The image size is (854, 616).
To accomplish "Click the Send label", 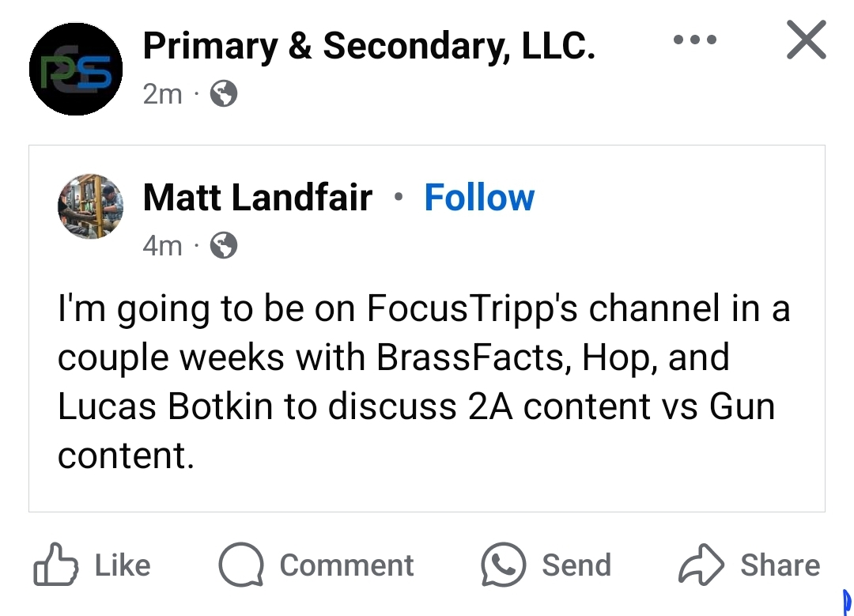I will [576, 565].
